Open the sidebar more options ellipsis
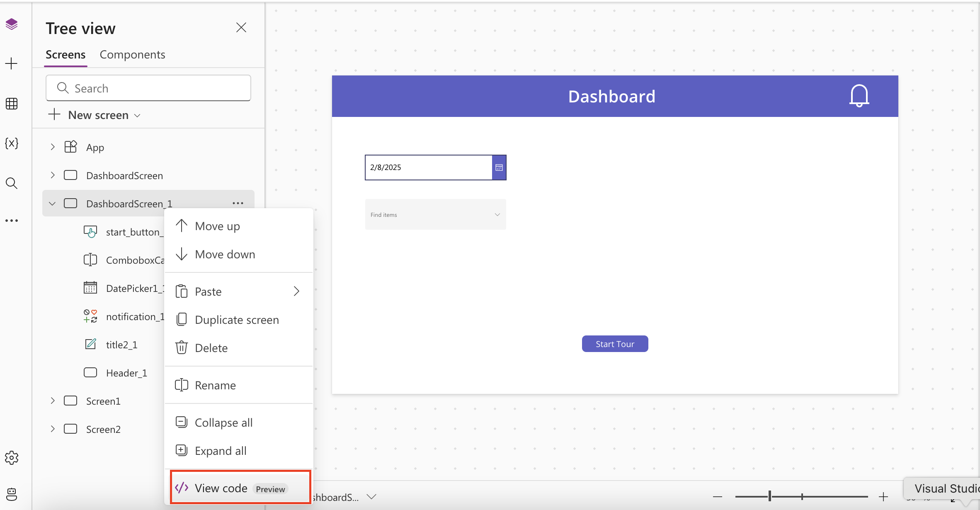 12,221
